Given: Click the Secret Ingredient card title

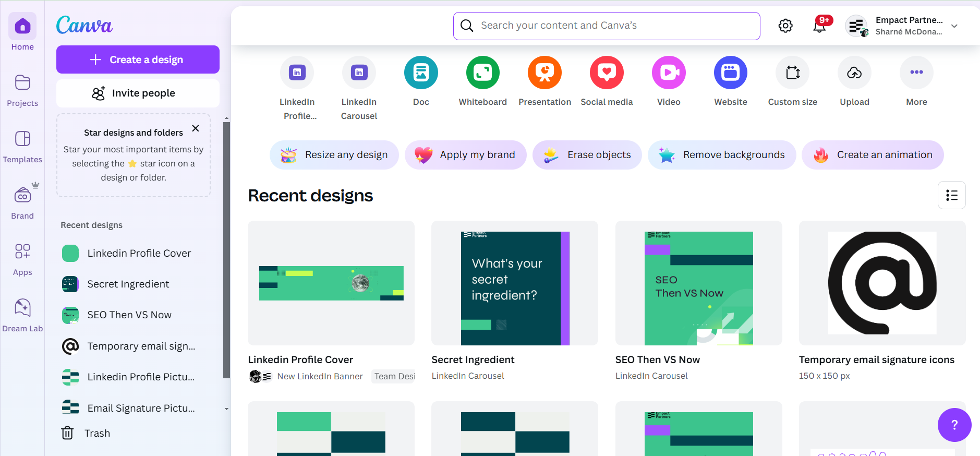Looking at the screenshot, I should point(473,359).
